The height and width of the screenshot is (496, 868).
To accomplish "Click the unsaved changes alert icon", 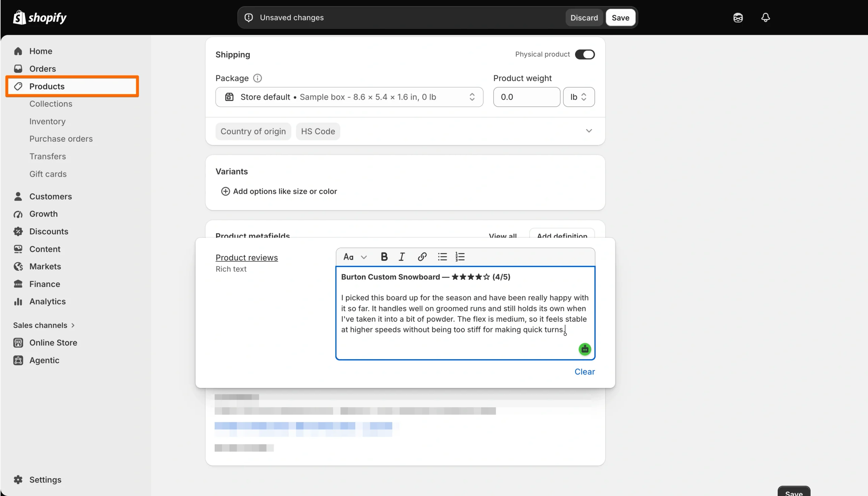I will click(249, 18).
